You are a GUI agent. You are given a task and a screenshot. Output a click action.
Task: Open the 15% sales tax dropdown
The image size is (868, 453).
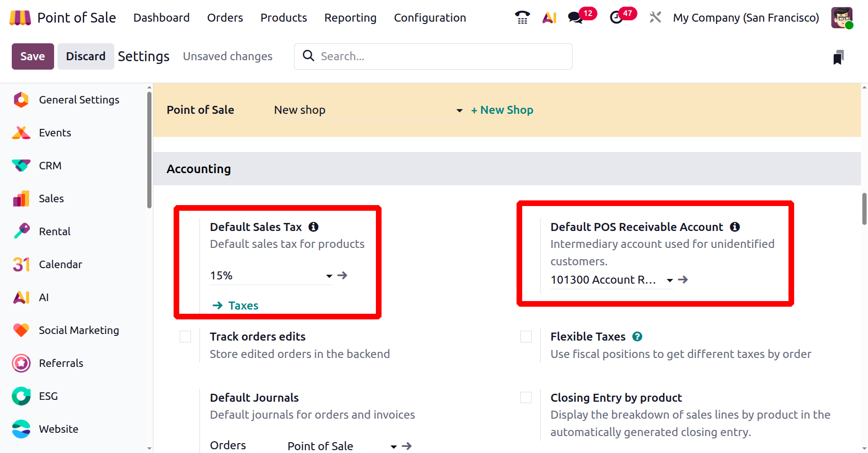(329, 276)
